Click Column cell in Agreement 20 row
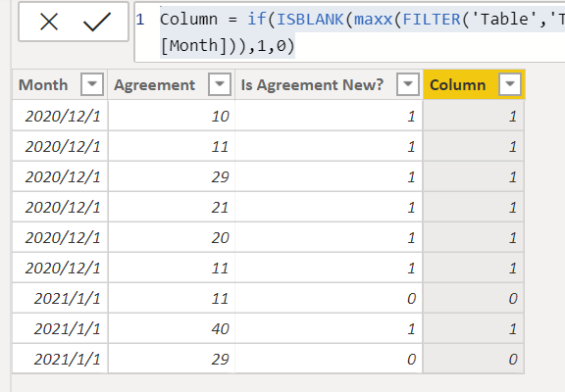The height and width of the screenshot is (392, 565). pos(473,237)
